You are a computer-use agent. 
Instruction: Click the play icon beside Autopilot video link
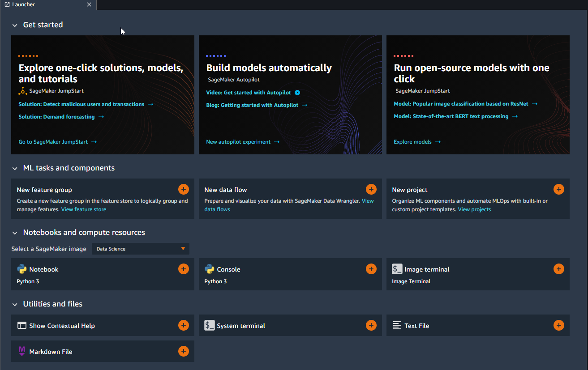[x=297, y=93]
